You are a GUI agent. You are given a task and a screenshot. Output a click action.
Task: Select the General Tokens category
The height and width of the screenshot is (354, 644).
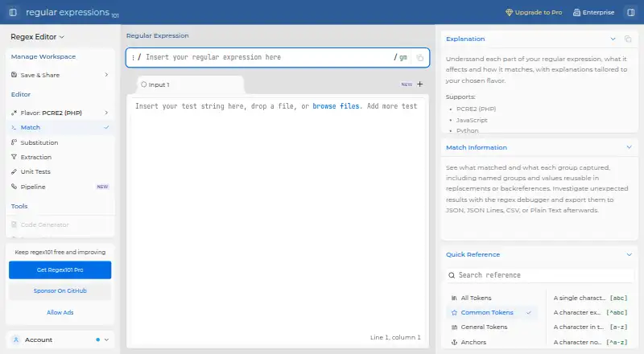[x=492, y=327]
